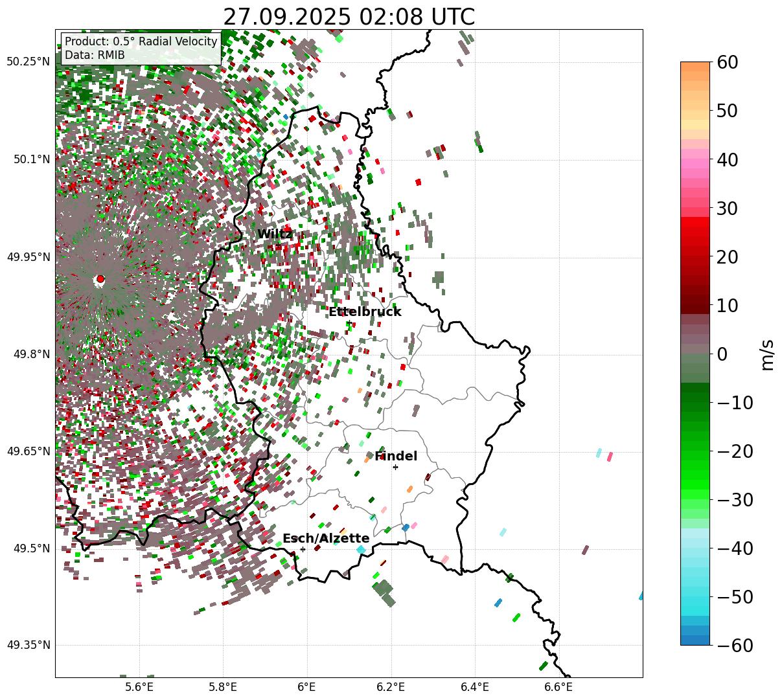Click the 49.8°N latitude tick label
Screen dimensions: 782x700
tap(31, 354)
